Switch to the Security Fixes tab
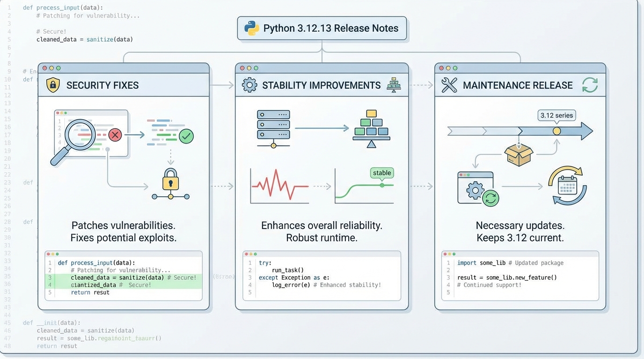Screen dimensions: 644x359 point(103,85)
